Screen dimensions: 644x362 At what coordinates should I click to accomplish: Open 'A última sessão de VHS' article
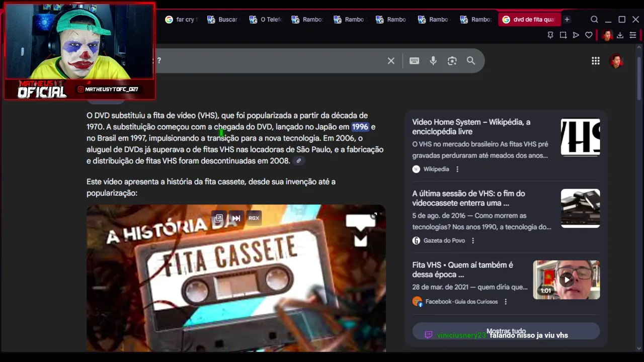tap(468, 198)
